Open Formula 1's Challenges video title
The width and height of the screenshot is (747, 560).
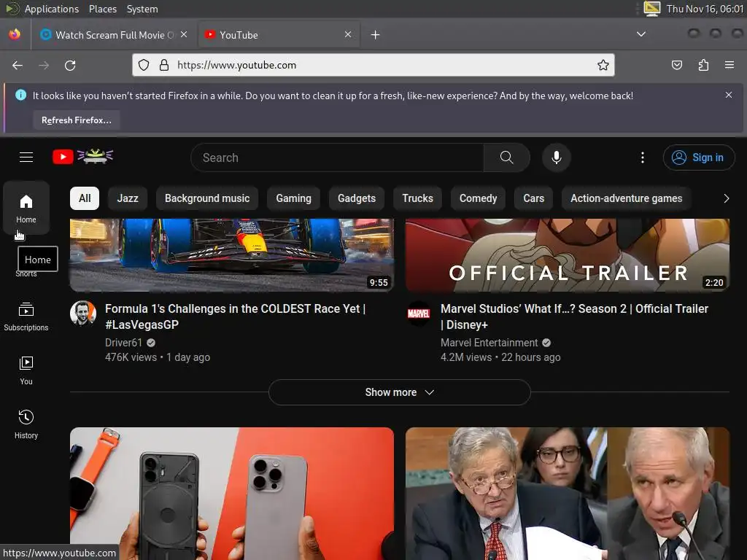pos(236,316)
